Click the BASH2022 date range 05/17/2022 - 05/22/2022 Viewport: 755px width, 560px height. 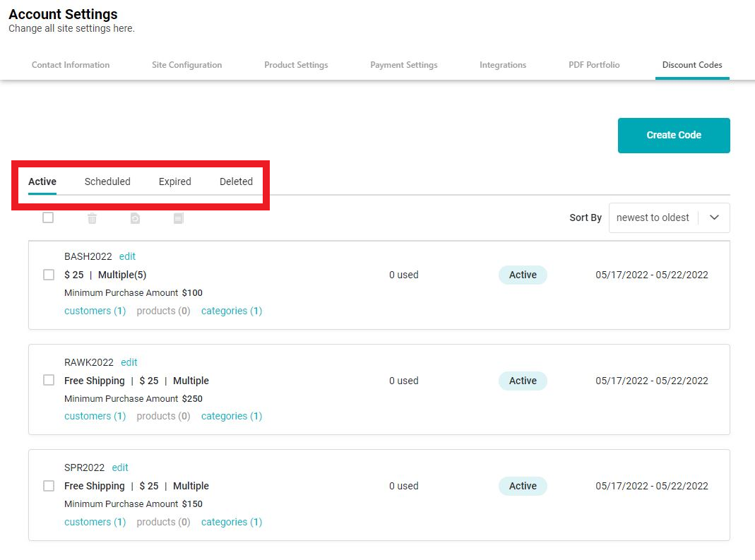pyautogui.click(x=652, y=275)
